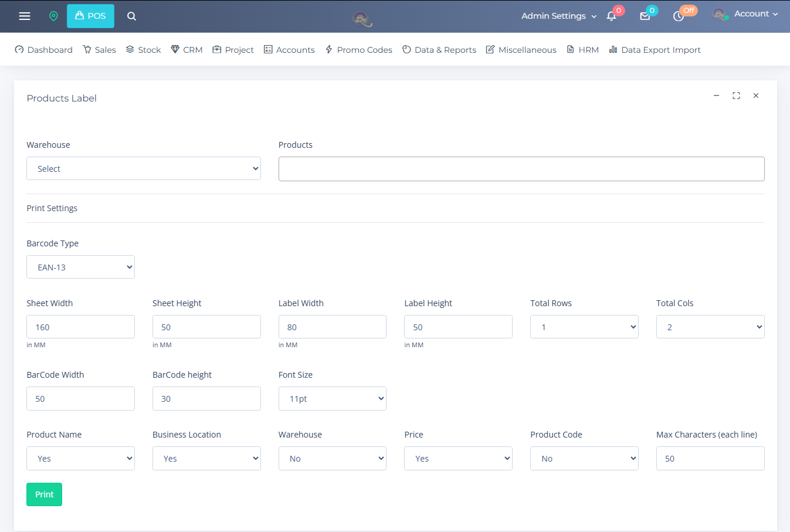Go to Dashboard menu
Image resolution: width=790 pixels, height=532 pixels.
point(44,50)
